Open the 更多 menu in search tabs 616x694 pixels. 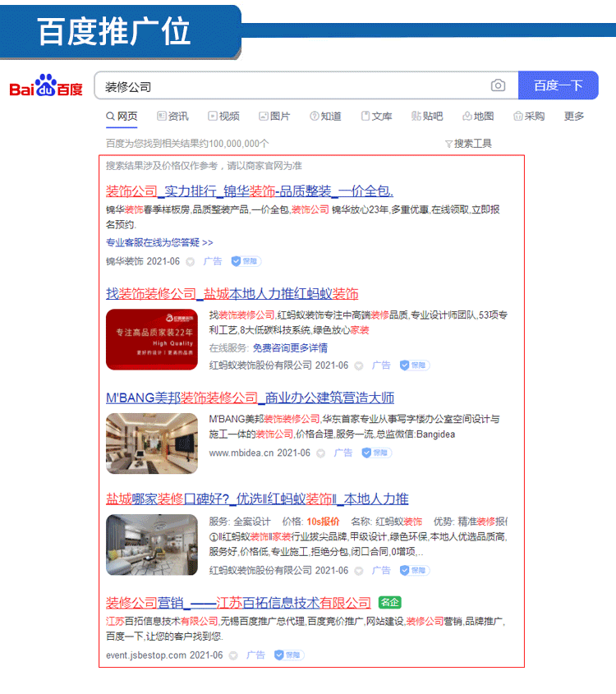(x=574, y=117)
